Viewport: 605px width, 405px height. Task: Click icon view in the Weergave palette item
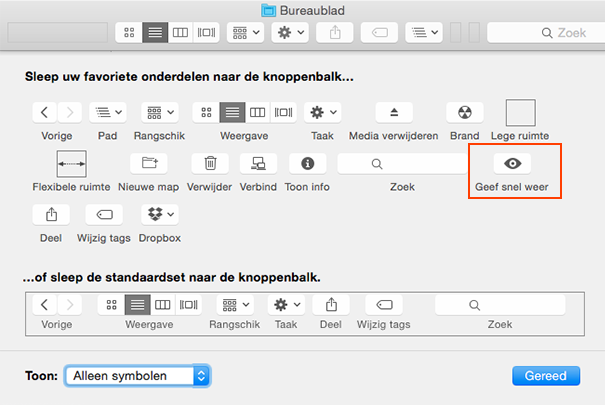(x=206, y=112)
